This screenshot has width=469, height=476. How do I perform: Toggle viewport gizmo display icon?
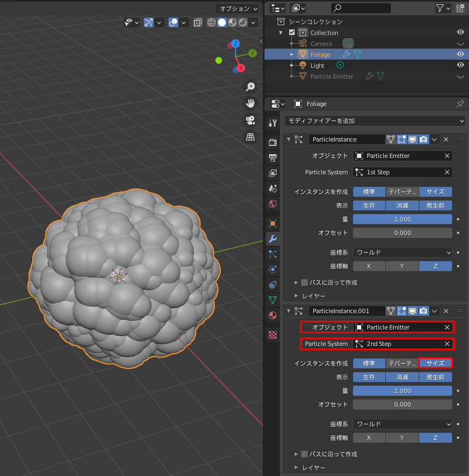(x=149, y=22)
